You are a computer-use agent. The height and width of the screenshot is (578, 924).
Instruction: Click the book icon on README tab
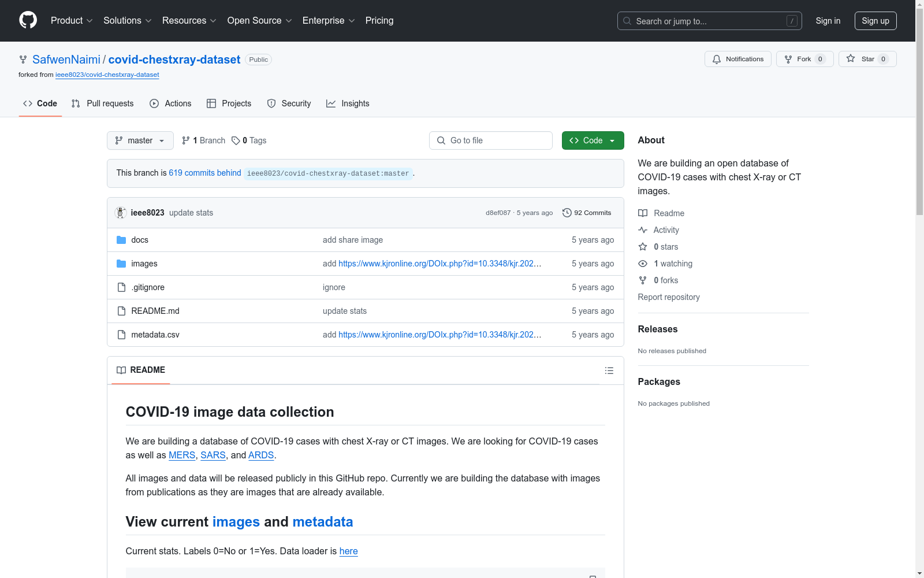point(121,370)
